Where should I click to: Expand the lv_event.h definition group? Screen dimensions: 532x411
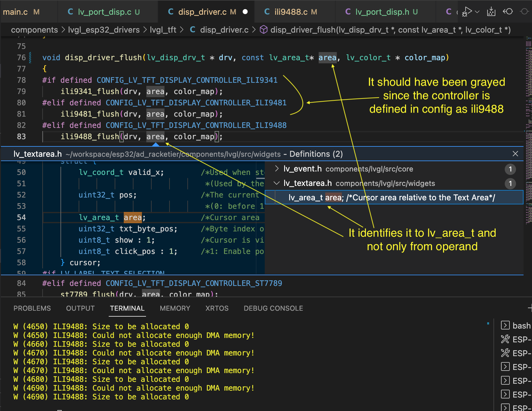(x=277, y=169)
